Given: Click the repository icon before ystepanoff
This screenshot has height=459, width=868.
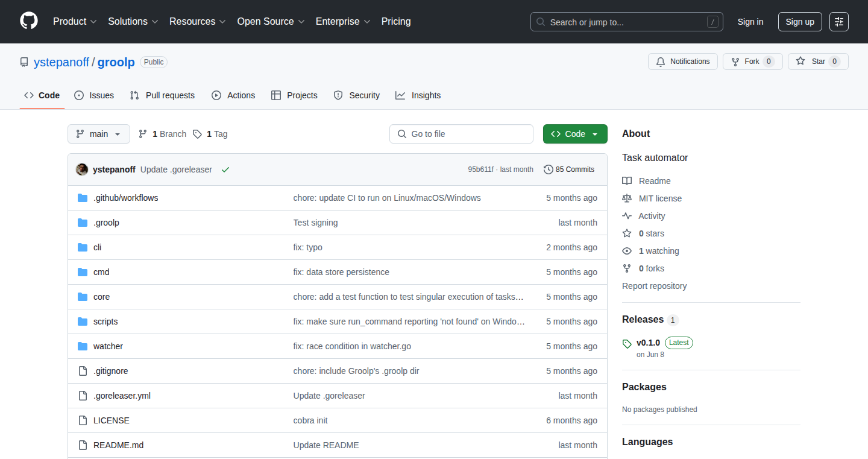Looking at the screenshot, I should pos(24,62).
